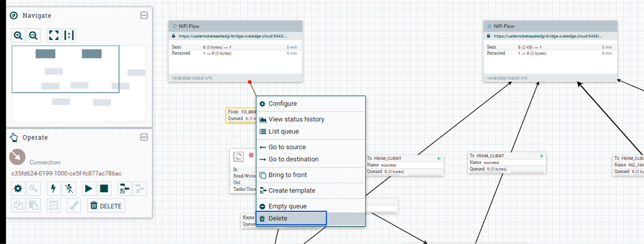Click the birdseye minimap viewport
The height and width of the screenshot is (244, 644).
pyautogui.click(x=65, y=69)
